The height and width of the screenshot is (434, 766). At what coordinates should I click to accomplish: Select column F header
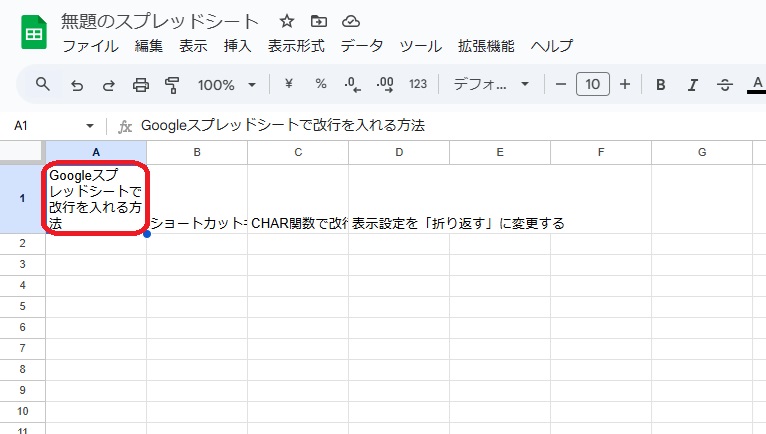point(601,152)
